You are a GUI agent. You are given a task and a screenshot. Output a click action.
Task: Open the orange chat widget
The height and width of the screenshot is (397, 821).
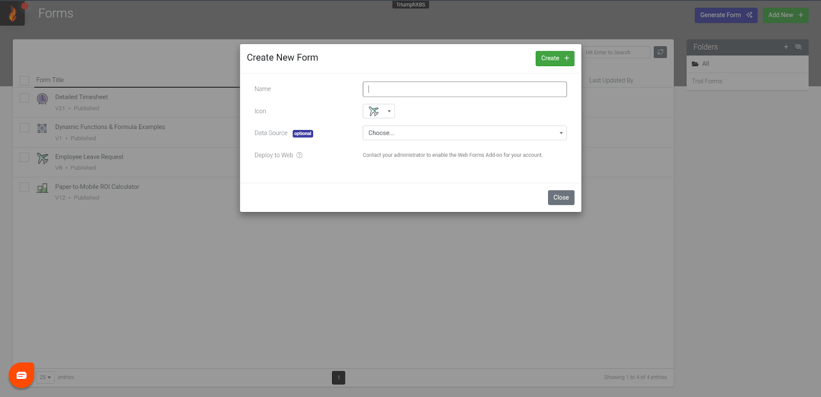[21, 375]
